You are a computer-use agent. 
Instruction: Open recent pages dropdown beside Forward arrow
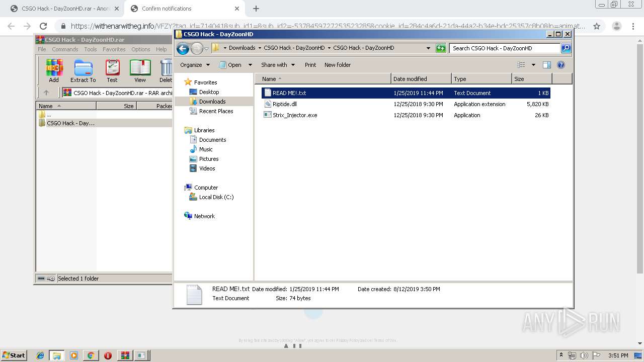pos(206,49)
